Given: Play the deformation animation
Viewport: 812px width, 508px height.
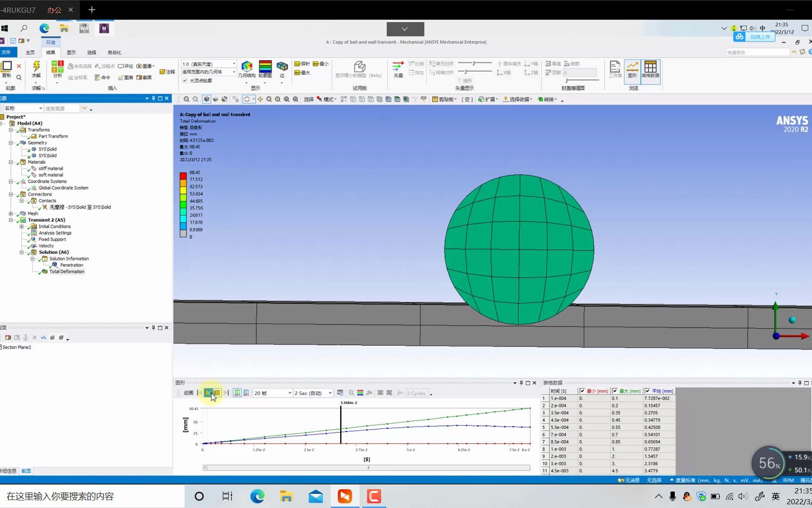Looking at the screenshot, I should [x=208, y=393].
